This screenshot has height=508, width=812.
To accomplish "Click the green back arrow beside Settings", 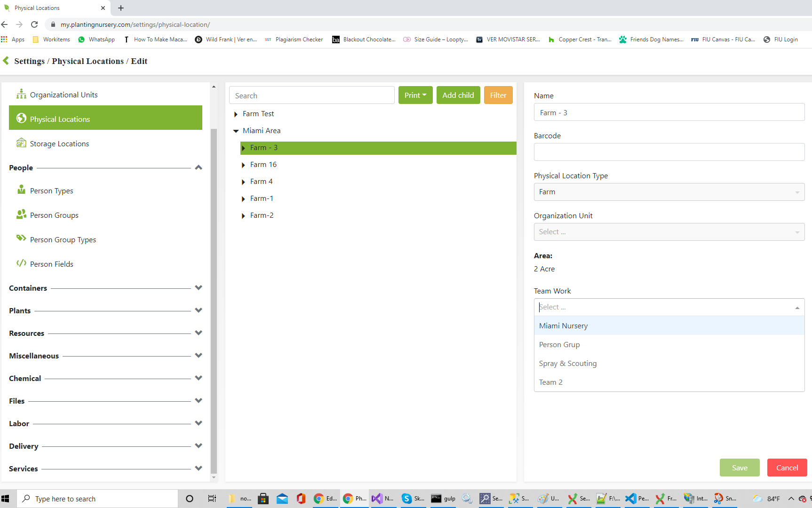I will click(x=6, y=61).
